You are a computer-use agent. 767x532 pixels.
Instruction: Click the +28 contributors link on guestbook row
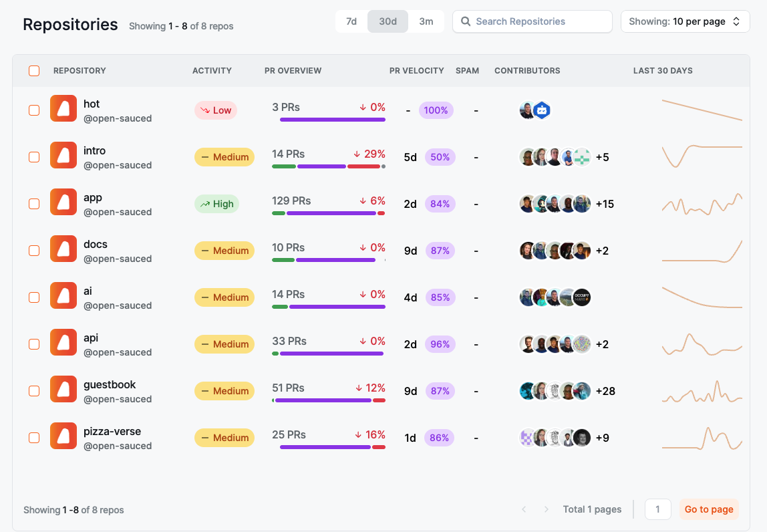(605, 391)
